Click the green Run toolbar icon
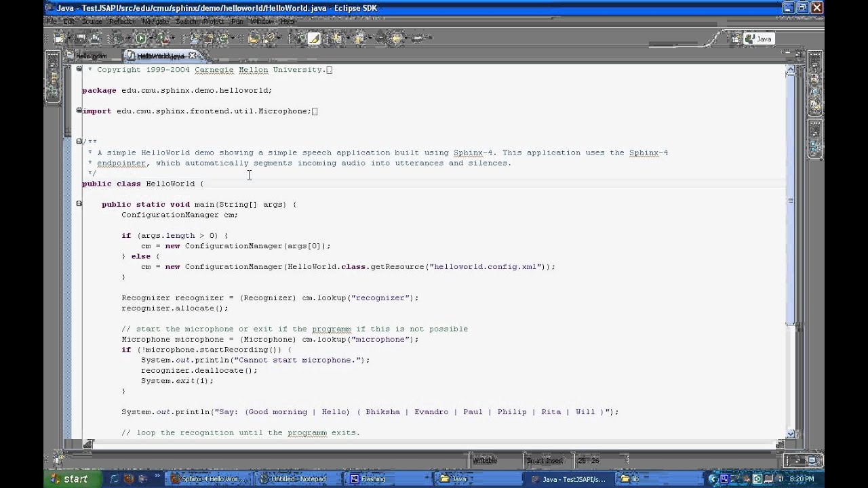 coord(141,39)
